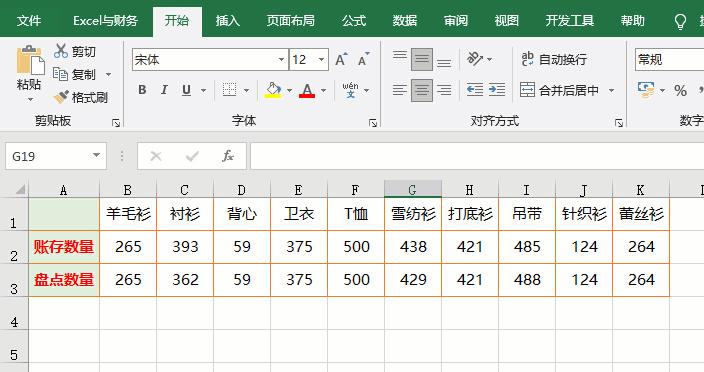Switch to 页面布局 tab
704x372 pixels.
pos(290,21)
